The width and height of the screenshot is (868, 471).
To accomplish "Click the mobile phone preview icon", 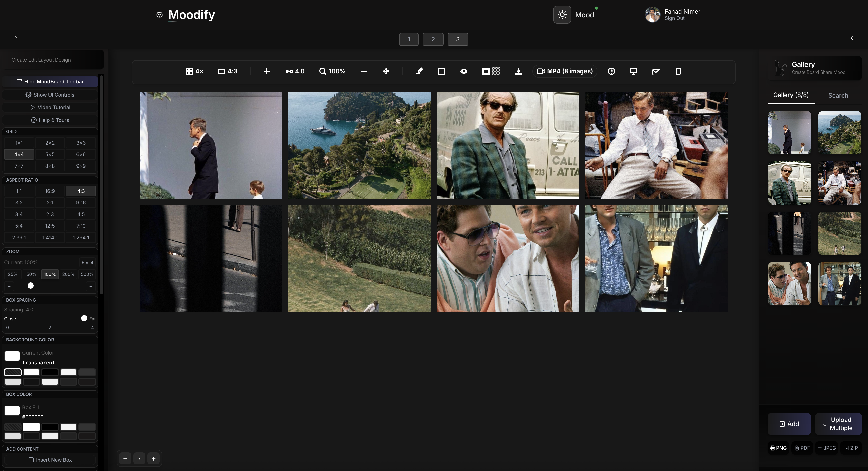I will [678, 71].
